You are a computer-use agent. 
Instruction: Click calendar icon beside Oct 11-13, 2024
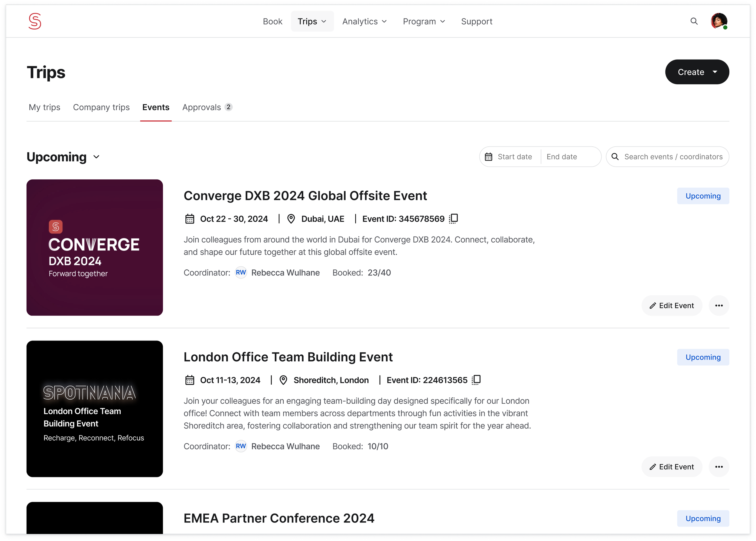(x=190, y=380)
